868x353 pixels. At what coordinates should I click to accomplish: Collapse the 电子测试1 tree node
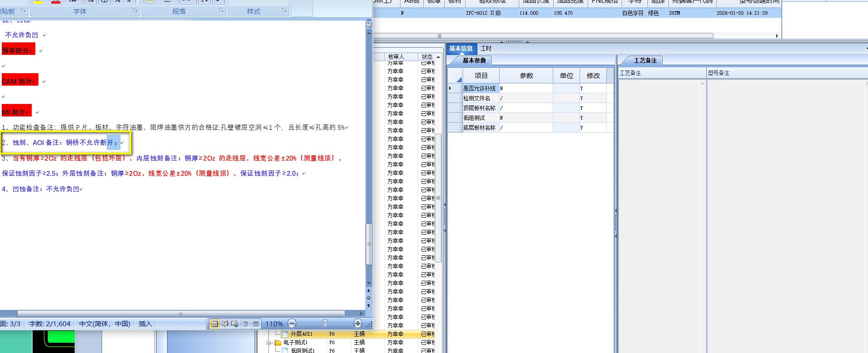coord(269,343)
